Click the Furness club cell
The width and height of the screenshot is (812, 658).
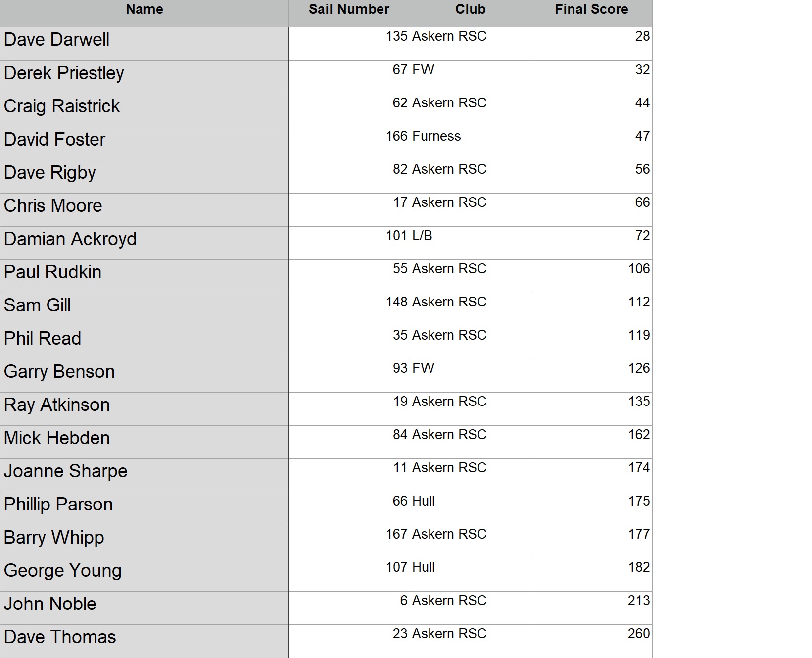pos(470,143)
